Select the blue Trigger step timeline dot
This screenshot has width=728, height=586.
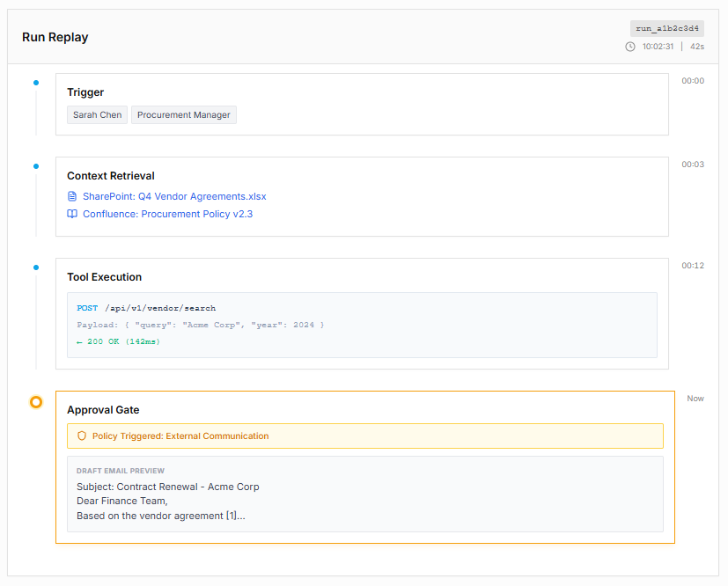(36, 83)
